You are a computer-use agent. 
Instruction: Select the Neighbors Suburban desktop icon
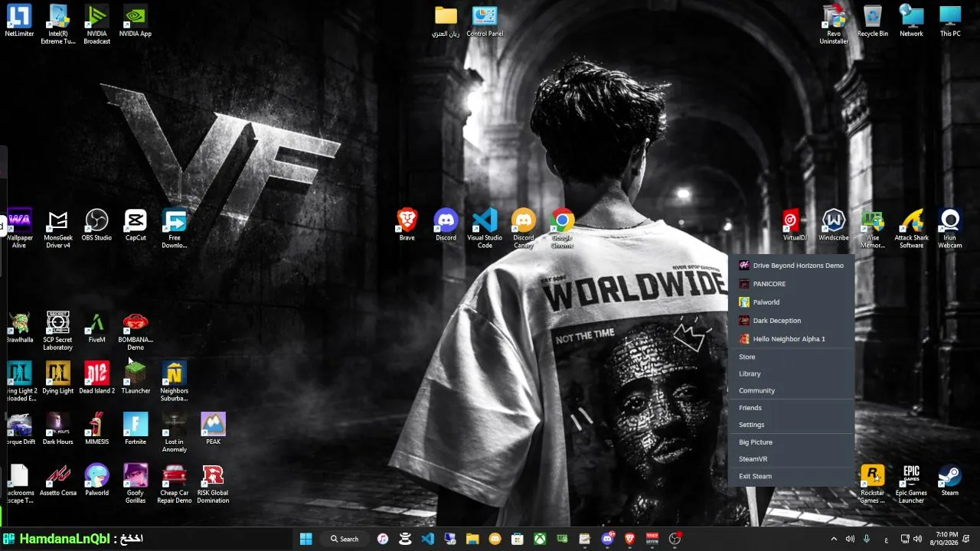tap(175, 382)
